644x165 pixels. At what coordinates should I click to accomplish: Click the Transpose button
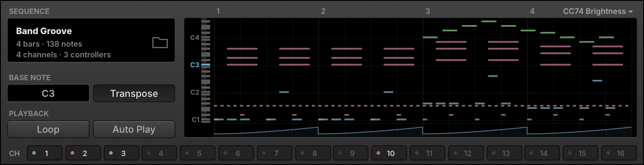click(x=134, y=93)
